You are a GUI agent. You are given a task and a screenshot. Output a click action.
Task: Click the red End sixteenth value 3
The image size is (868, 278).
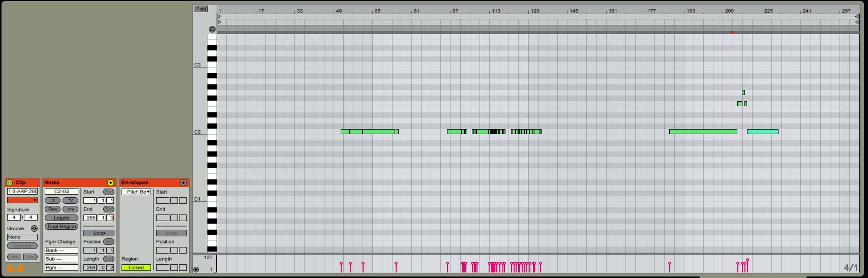[x=110, y=218]
